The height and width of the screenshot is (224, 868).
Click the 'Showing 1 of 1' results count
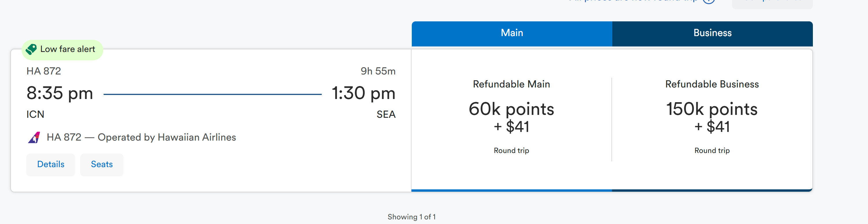tap(411, 217)
